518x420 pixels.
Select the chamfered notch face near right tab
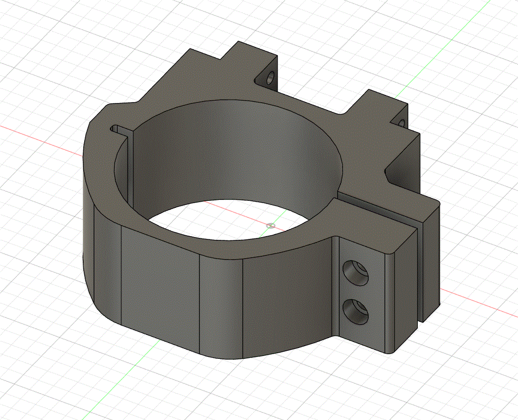tap(402, 174)
